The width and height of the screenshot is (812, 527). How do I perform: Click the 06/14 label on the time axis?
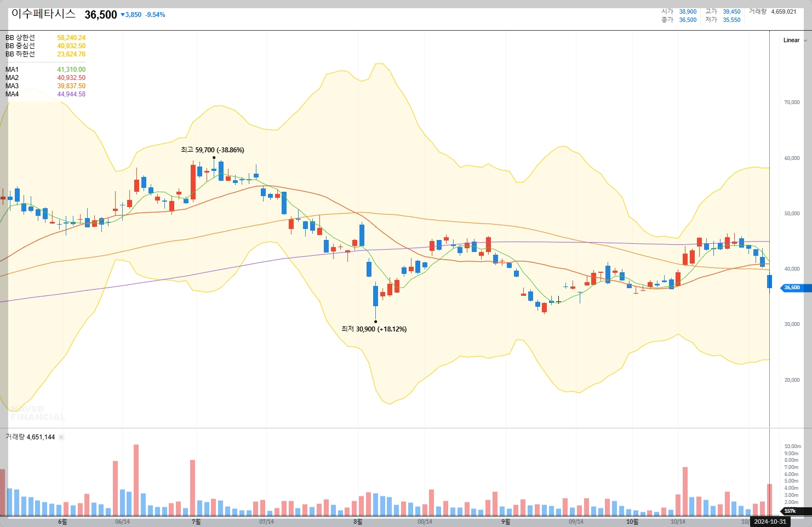[122, 522]
